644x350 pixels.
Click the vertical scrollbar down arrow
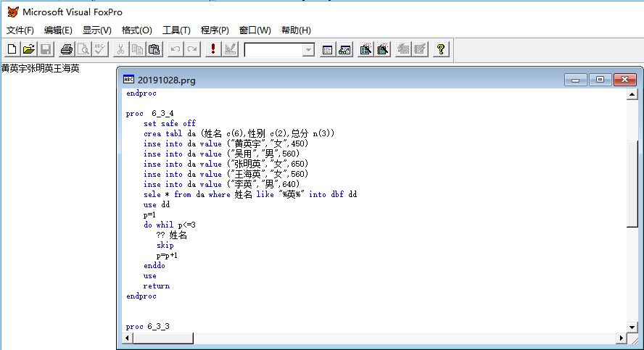632,327
